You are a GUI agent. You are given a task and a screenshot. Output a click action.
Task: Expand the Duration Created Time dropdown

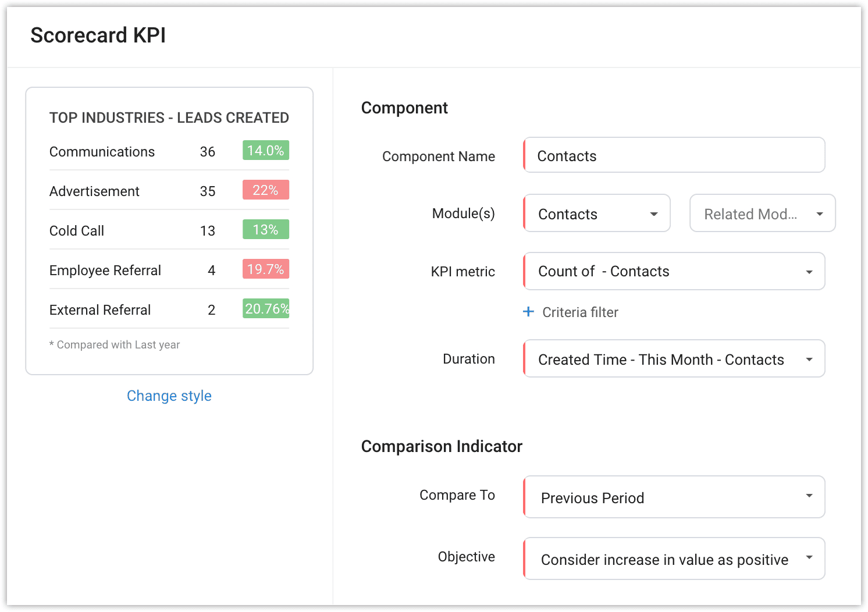tap(674, 359)
